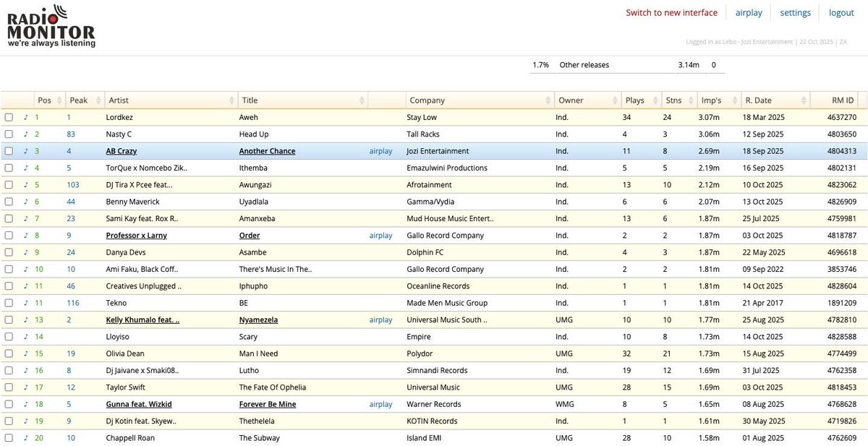Check the box for DJ Tira Awungazi

coord(9,184)
